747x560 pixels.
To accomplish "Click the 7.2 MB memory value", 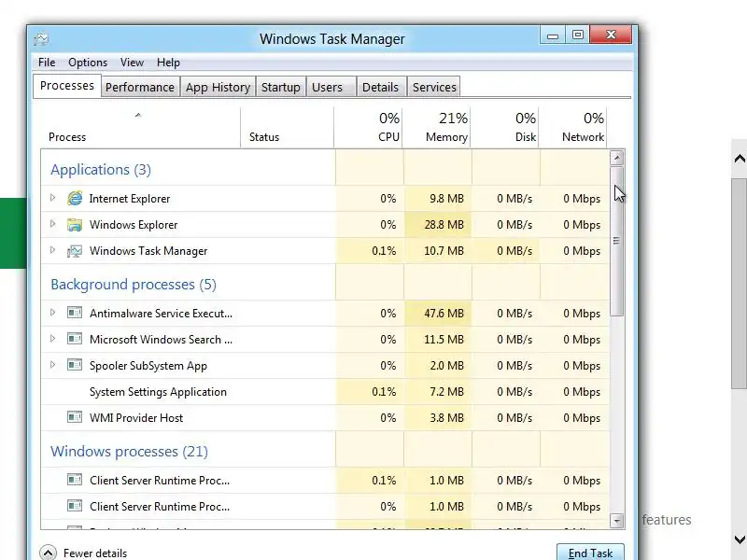I will (446, 392).
